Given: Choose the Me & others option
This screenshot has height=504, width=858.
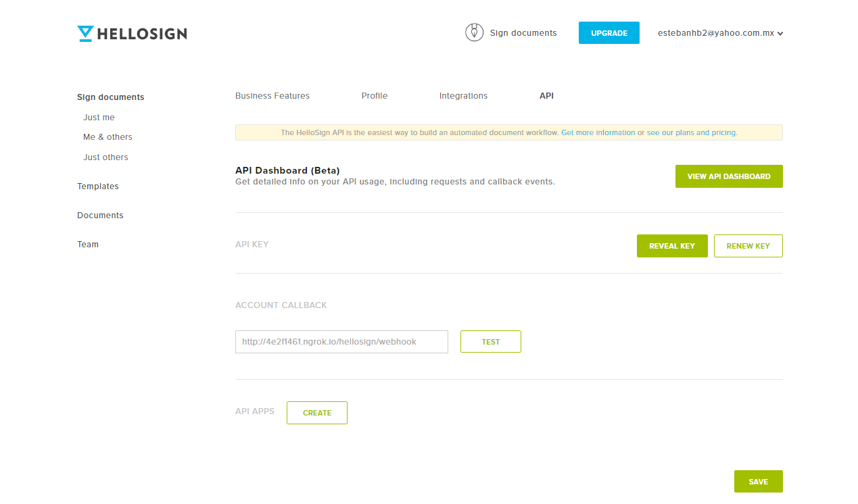Looking at the screenshot, I should pos(108,137).
